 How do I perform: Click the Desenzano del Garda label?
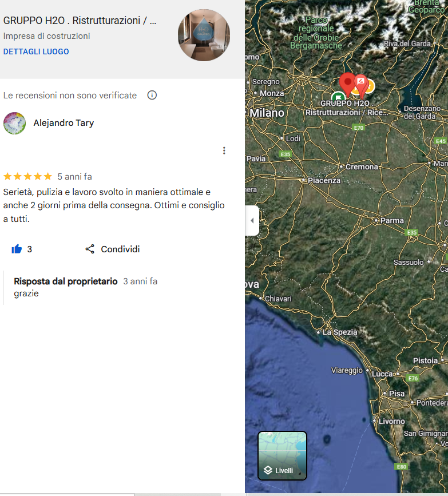422,112
